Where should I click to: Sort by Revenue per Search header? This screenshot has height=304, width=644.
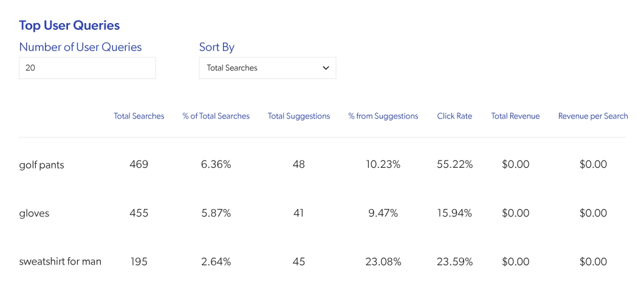593,116
